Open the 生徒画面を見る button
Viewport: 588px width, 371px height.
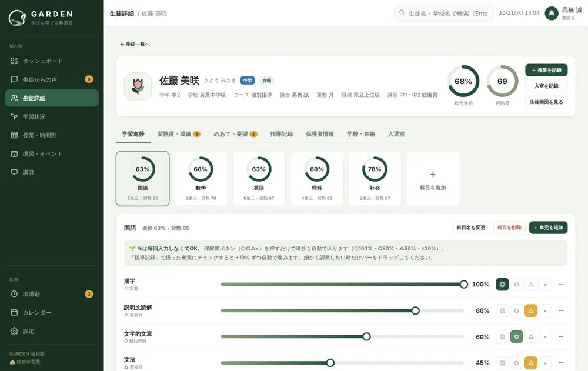[546, 102]
